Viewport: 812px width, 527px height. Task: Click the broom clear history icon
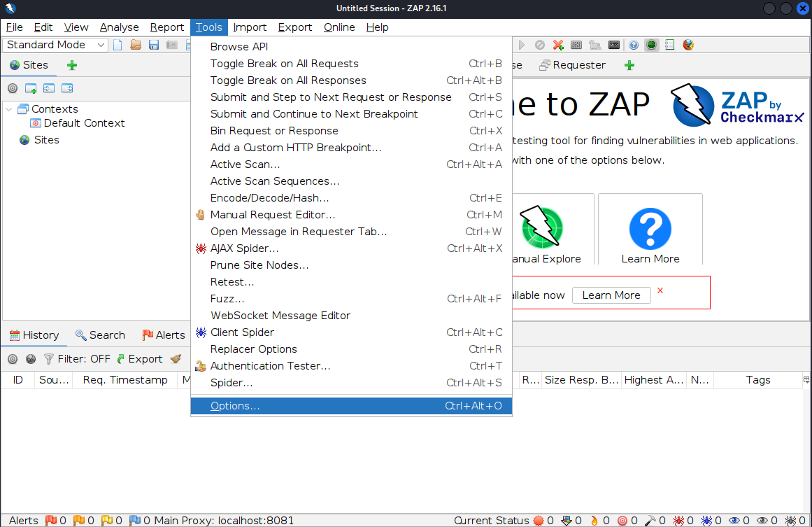pyautogui.click(x=176, y=358)
